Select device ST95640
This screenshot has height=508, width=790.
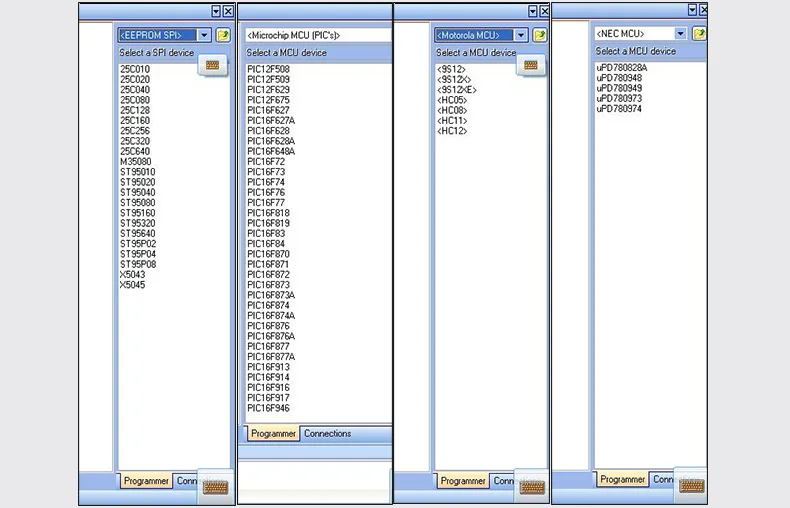(138, 233)
